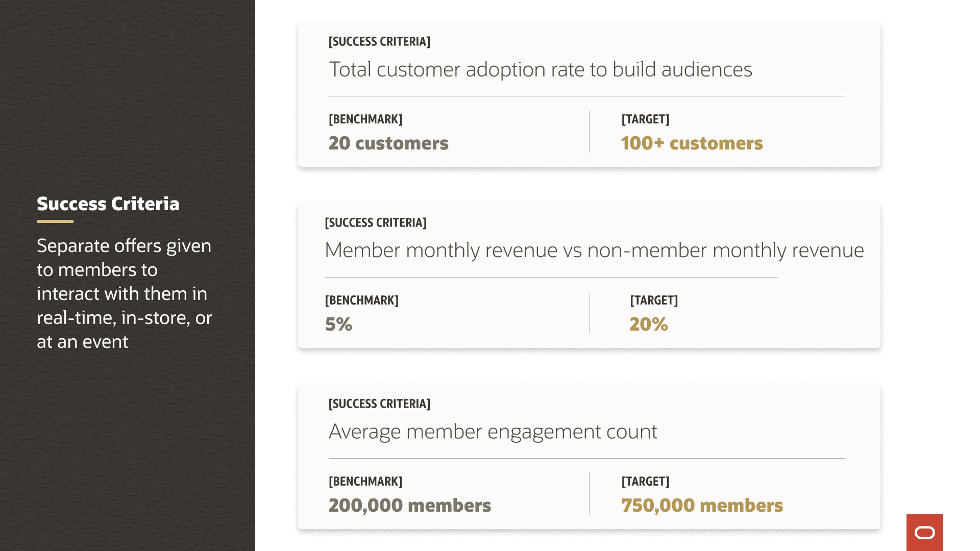Click the sidebar description about separate offers
980x551 pixels.
click(124, 293)
